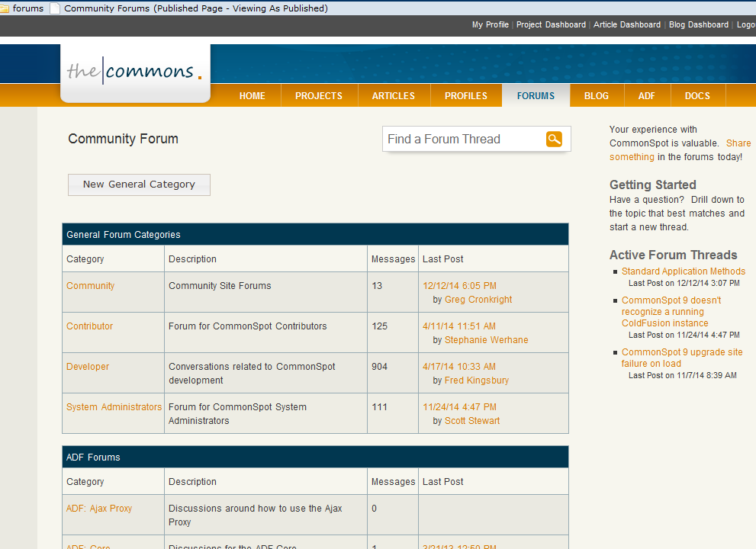Click the Getting Started heading

click(653, 185)
